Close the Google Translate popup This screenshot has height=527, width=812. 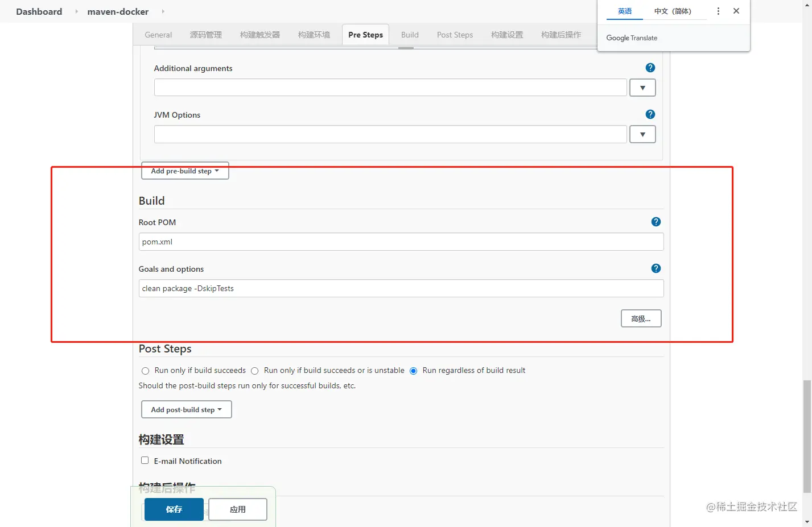point(736,11)
